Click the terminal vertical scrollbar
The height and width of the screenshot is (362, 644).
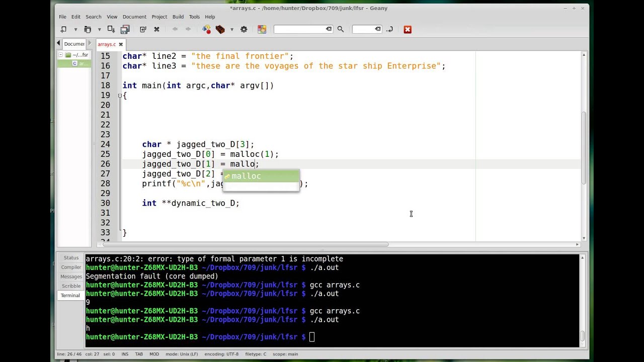(x=582, y=300)
